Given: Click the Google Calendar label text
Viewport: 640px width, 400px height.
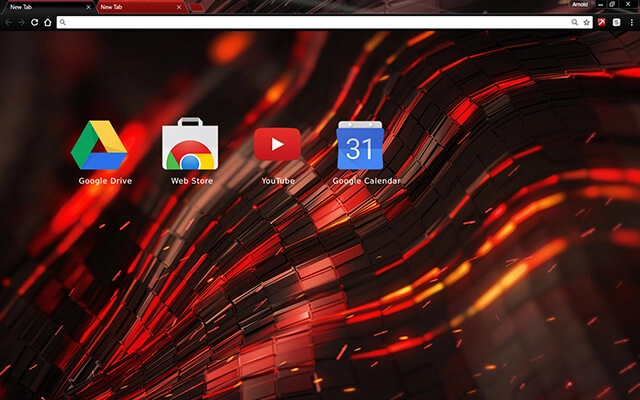Looking at the screenshot, I should click(367, 181).
